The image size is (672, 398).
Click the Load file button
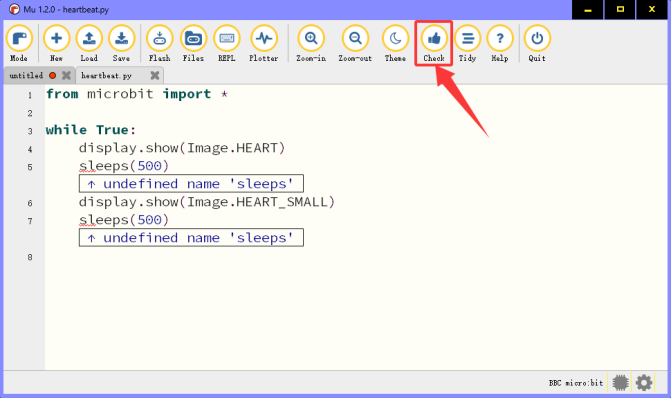(x=89, y=43)
